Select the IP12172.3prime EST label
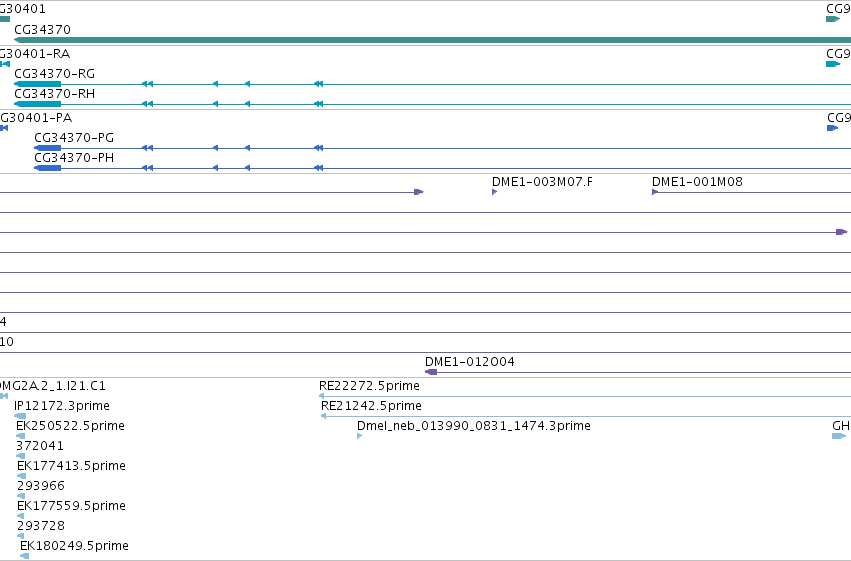Viewport: 851px width, 561px height. 62,406
